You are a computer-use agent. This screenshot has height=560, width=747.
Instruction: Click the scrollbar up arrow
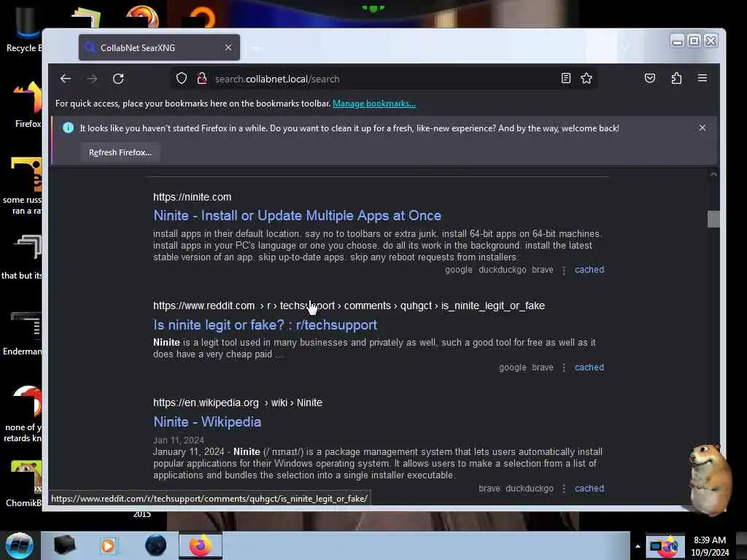pyautogui.click(x=713, y=175)
